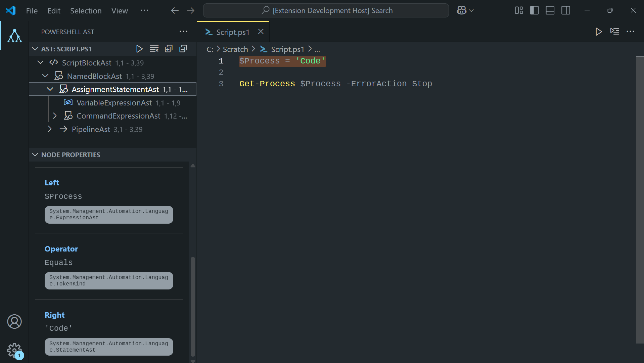644x363 pixels.
Task: Open editor more actions ellipsis
Action: [x=631, y=32]
